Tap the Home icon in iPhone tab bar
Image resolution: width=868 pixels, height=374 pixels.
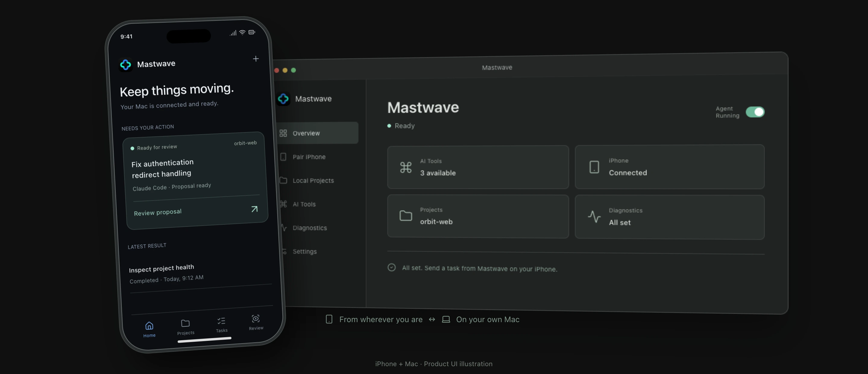tap(149, 325)
